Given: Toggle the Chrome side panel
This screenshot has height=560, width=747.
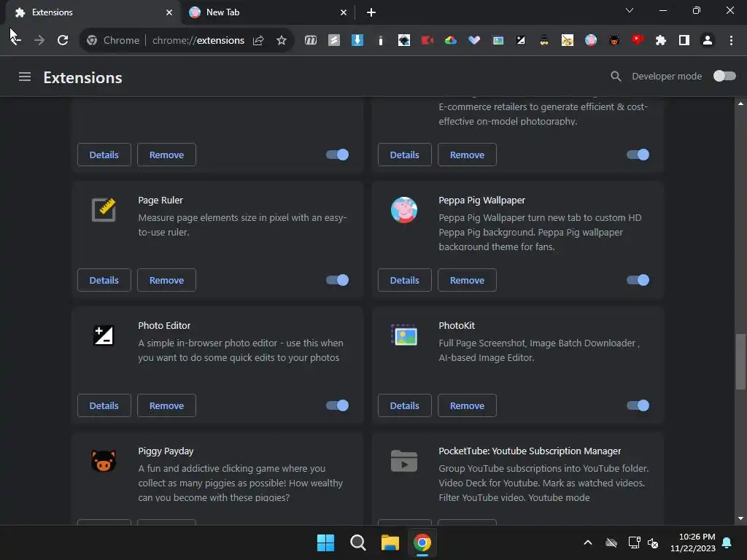Looking at the screenshot, I should 684,41.
